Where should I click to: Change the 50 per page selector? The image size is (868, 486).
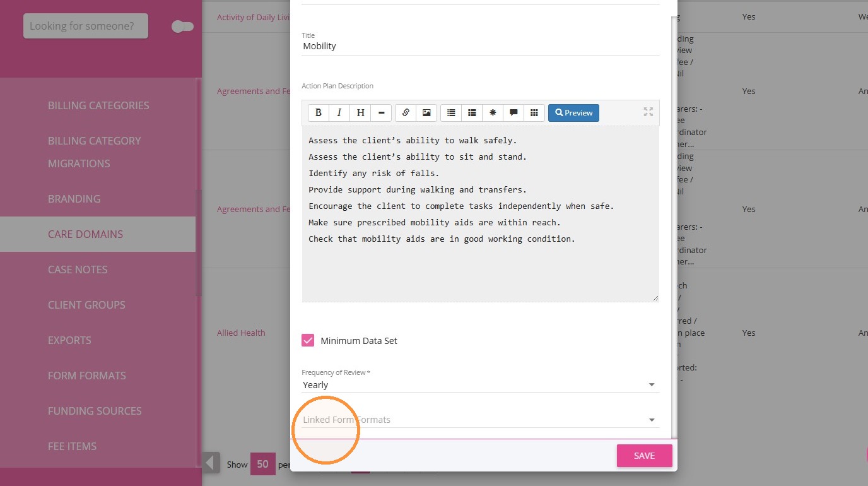262,464
